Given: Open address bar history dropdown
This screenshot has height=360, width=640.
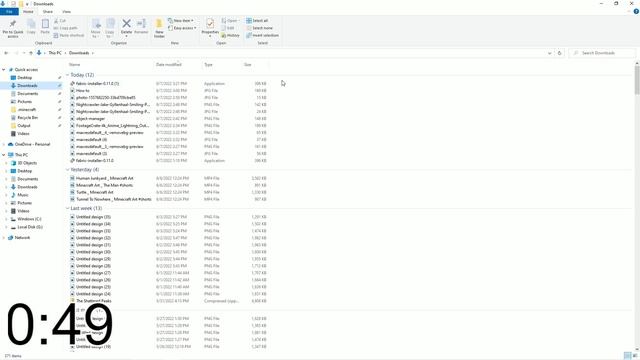Looking at the screenshot, I should pos(549,53).
